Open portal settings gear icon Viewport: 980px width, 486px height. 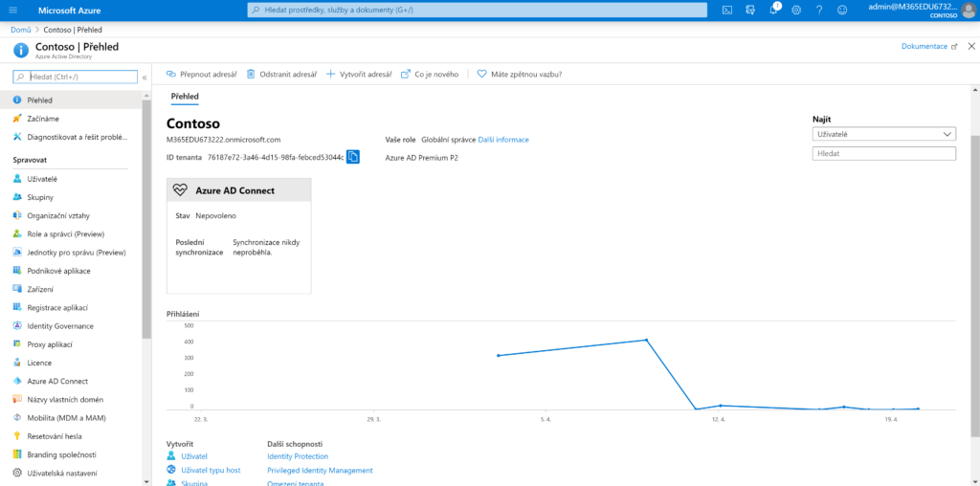tap(796, 10)
